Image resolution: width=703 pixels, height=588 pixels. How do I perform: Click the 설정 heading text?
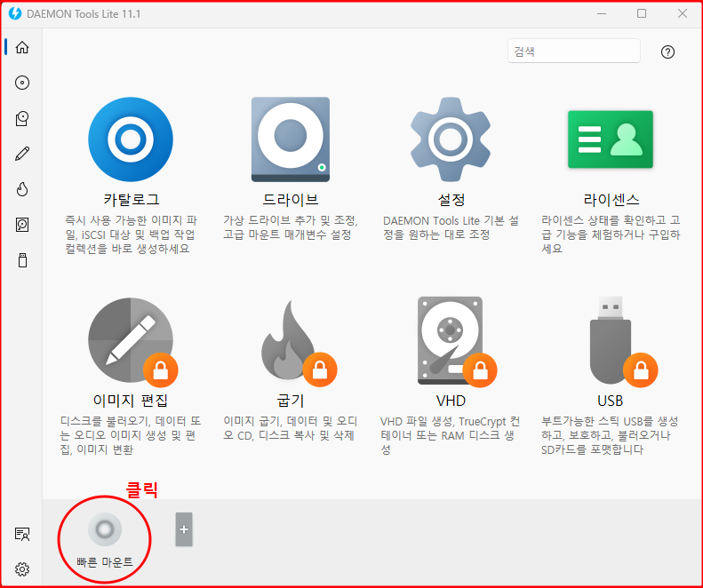[451, 200]
